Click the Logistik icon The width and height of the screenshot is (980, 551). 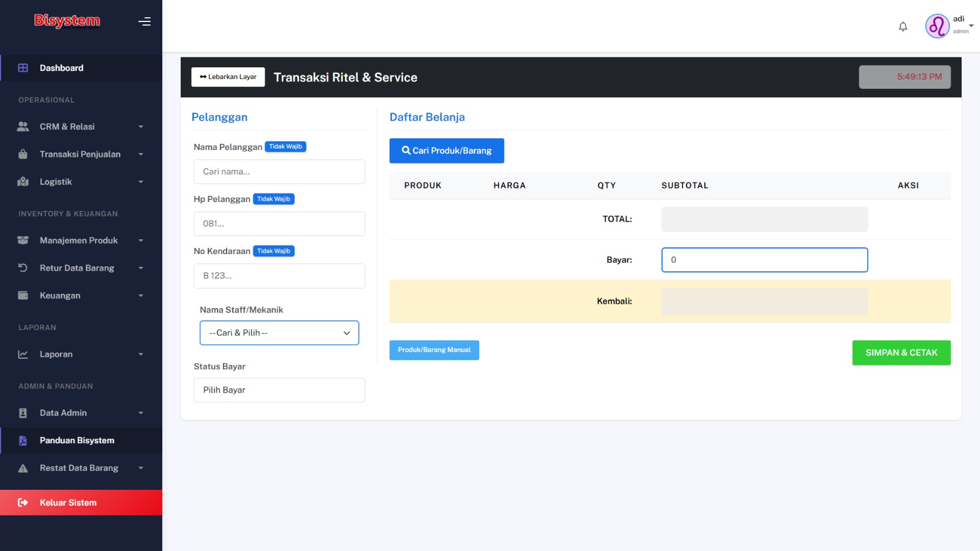point(23,182)
